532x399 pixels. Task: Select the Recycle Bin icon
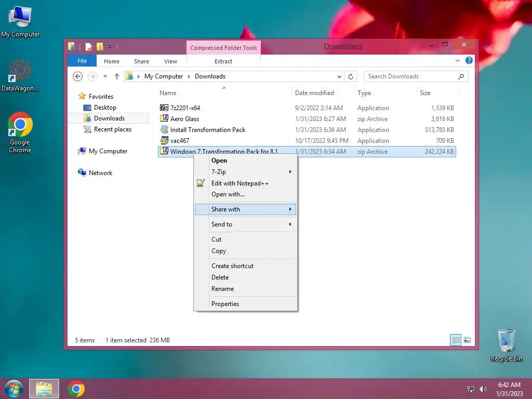tap(506, 345)
